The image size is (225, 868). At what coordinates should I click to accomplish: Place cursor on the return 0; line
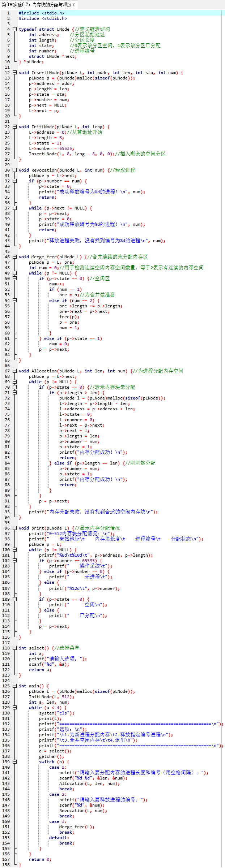click(40, 859)
